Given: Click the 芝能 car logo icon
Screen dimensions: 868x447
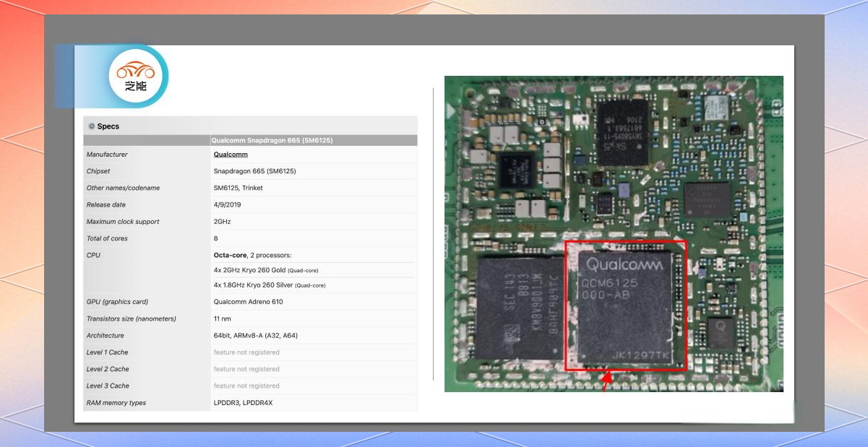Looking at the screenshot, I should coord(136,76).
